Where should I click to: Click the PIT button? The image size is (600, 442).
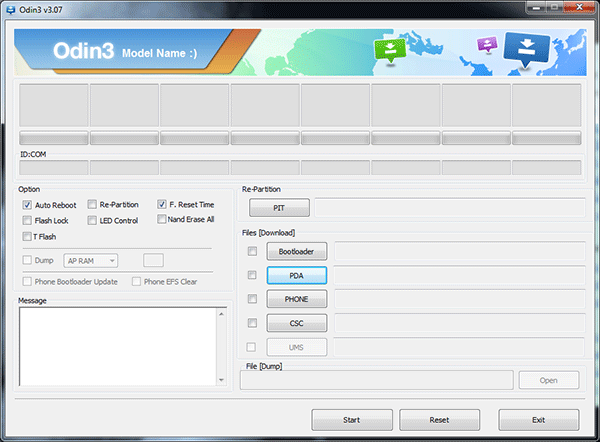(279, 208)
